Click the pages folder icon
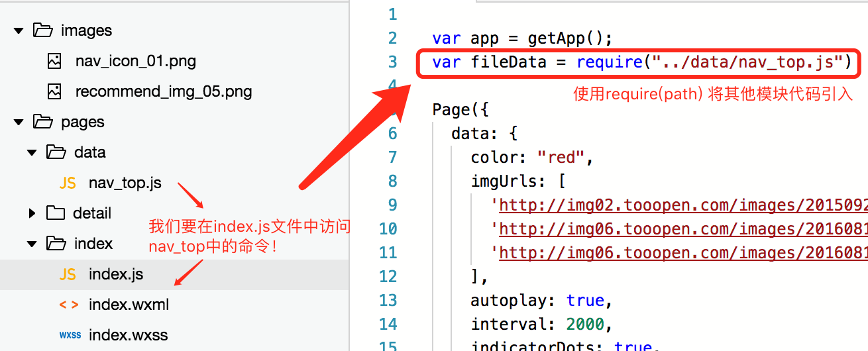The width and height of the screenshot is (868, 351). pyautogui.click(x=43, y=122)
